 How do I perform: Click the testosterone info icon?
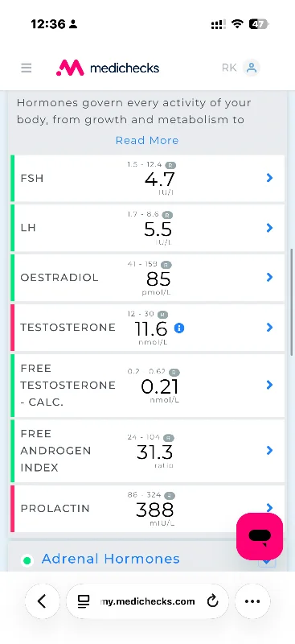(x=179, y=328)
